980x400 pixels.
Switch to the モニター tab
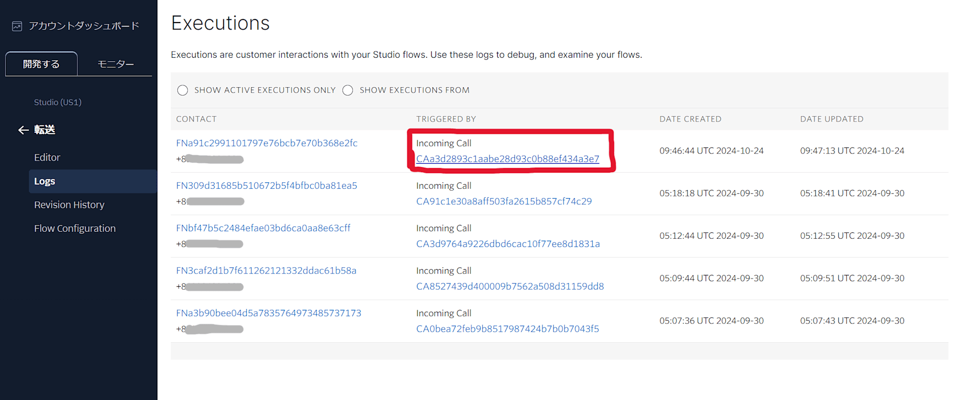[116, 64]
